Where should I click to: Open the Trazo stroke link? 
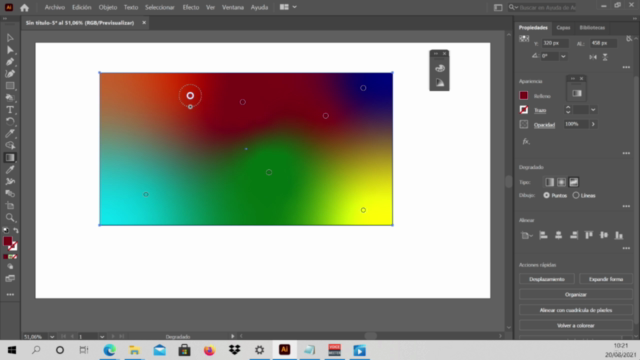click(540, 110)
